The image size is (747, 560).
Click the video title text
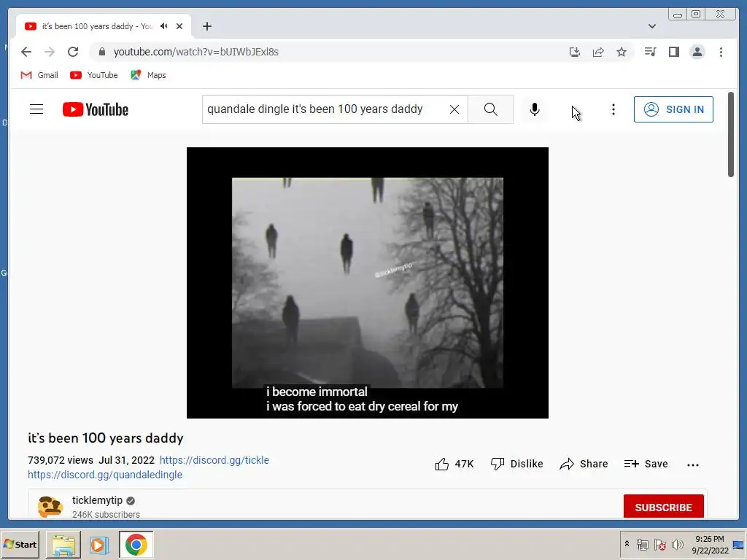[x=105, y=438]
